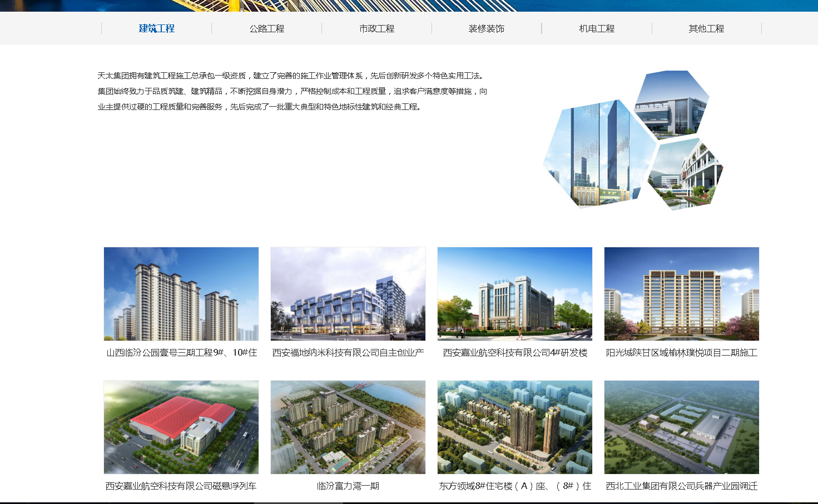Select the 建筑工程 tab
Screen dimensions: 818x504
pos(156,28)
